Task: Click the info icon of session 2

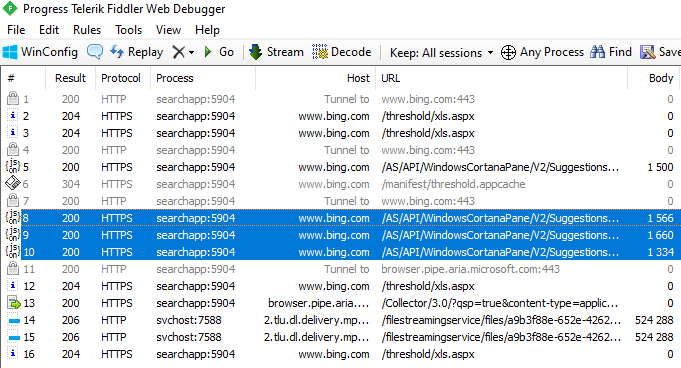Action: point(13,116)
